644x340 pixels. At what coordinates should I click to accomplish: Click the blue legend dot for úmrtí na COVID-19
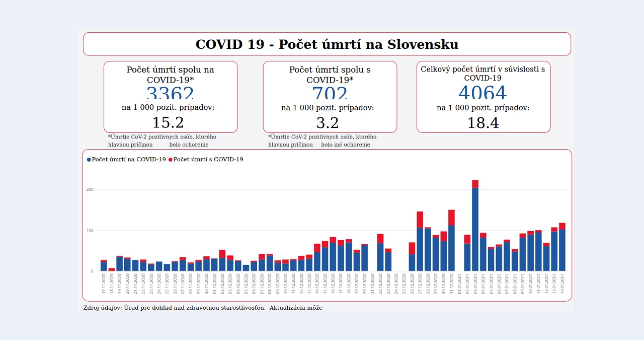89,160
